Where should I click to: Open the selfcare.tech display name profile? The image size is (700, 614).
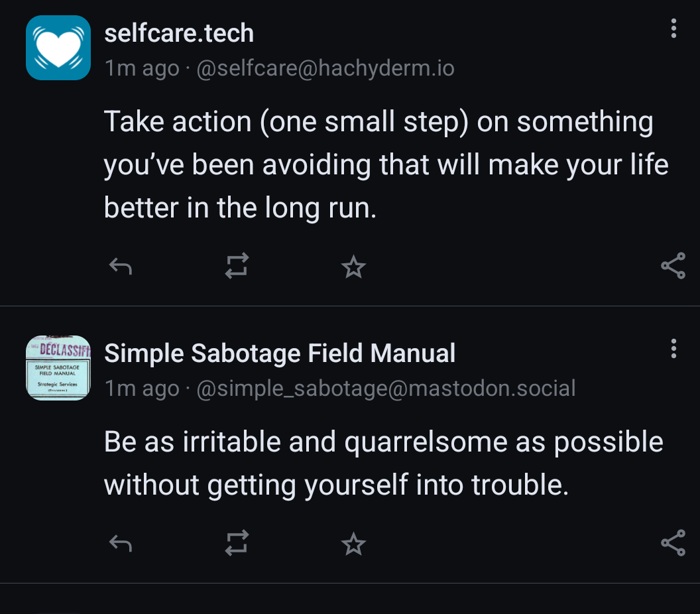(x=179, y=33)
